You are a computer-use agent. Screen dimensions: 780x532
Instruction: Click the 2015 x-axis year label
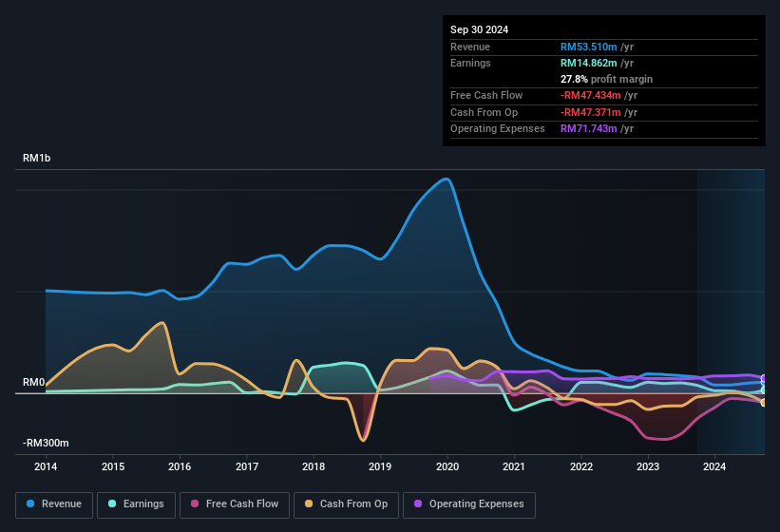tap(113, 466)
